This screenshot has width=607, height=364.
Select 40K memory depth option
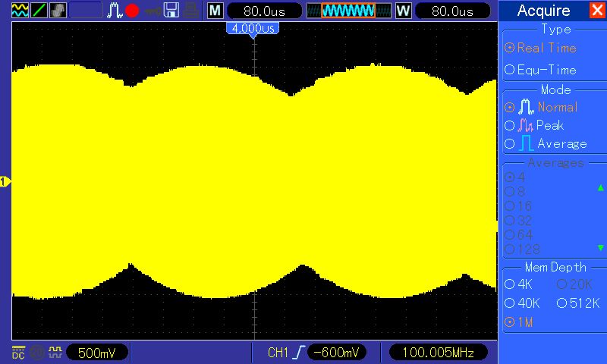[x=522, y=303]
